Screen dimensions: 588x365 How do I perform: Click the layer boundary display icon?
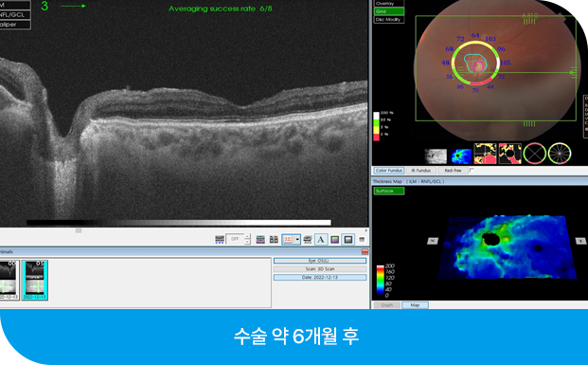pyautogui.click(x=260, y=239)
